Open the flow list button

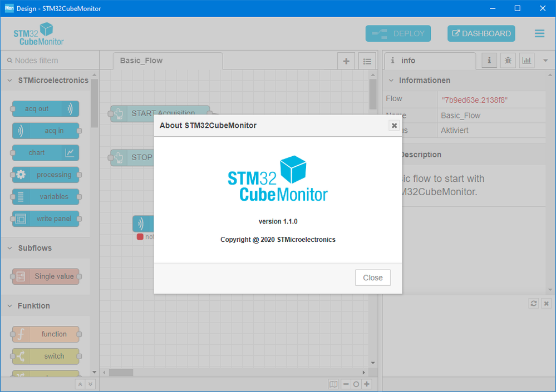coord(367,61)
